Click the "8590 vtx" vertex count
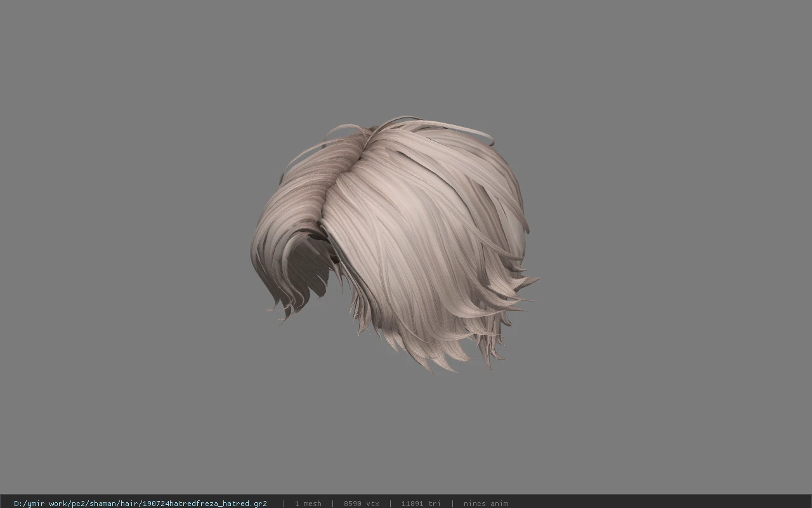Screen dimensions: 812x508 (x=362, y=504)
